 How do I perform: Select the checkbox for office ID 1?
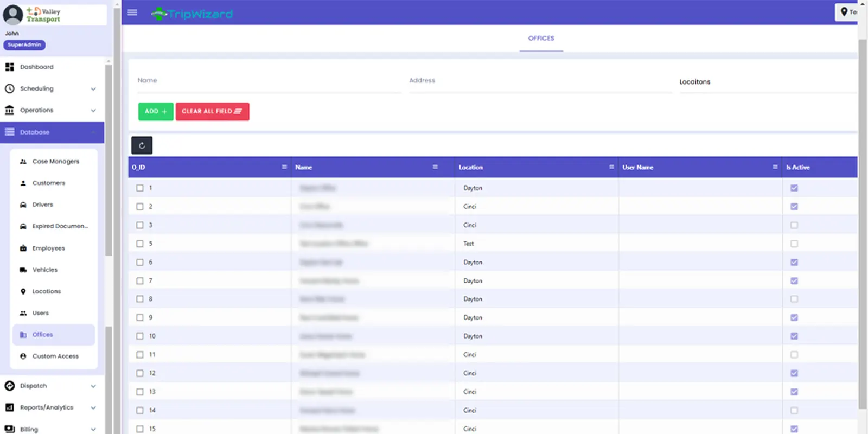pos(140,188)
